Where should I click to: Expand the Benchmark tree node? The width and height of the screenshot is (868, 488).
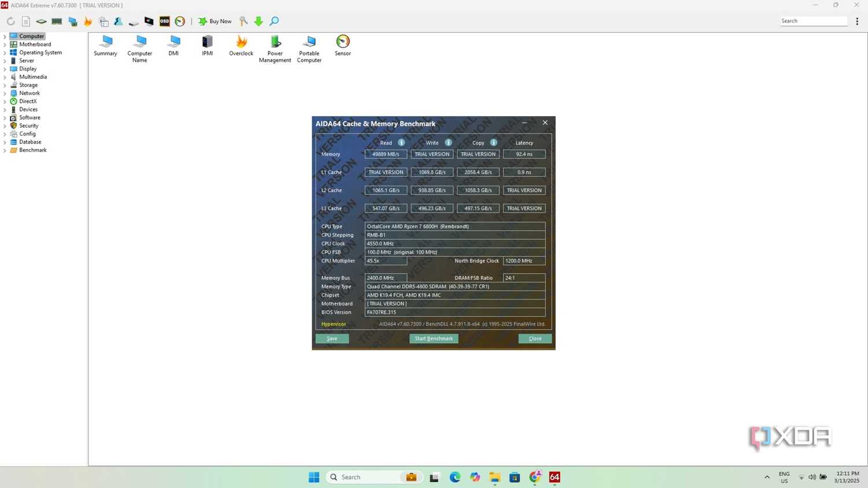click(x=5, y=150)
